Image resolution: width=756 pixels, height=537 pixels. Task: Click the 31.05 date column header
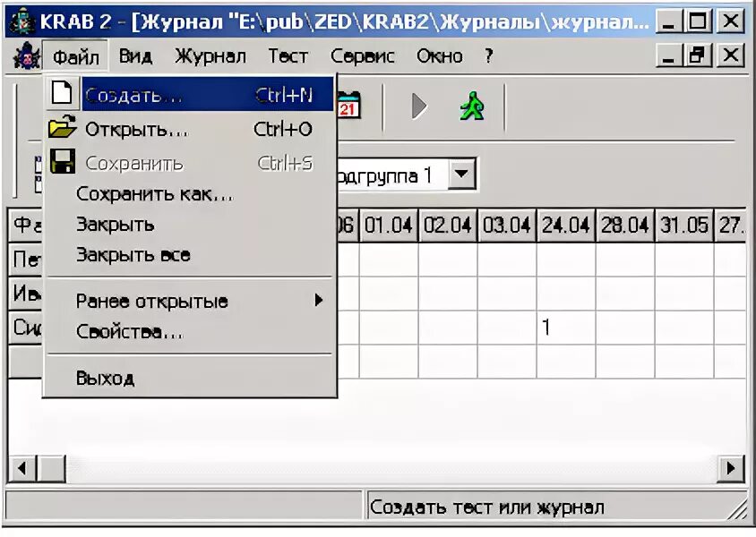tap(684, 225)
